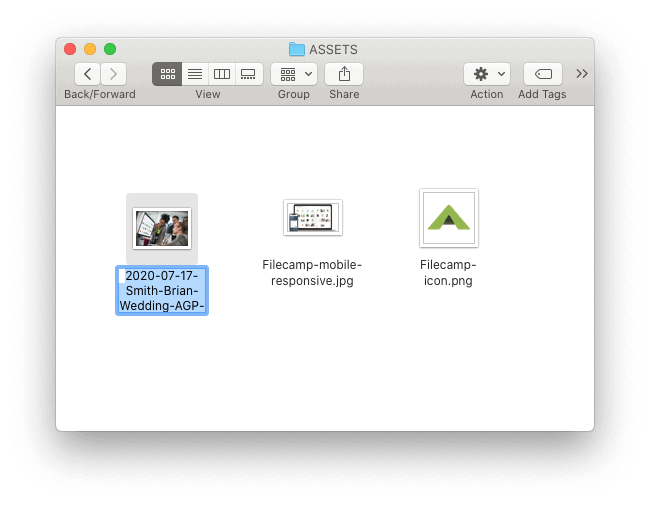Close the ASSETS window with red button
The image size is (650, 505).
coord(70,49)
